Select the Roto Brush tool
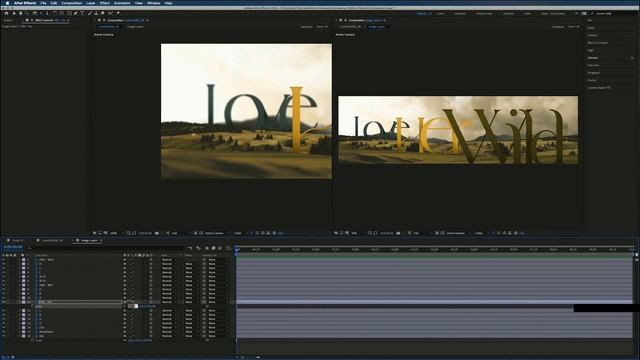Image resolution: width=640 pixels, height=360 pixels. [x=111, y=13]
